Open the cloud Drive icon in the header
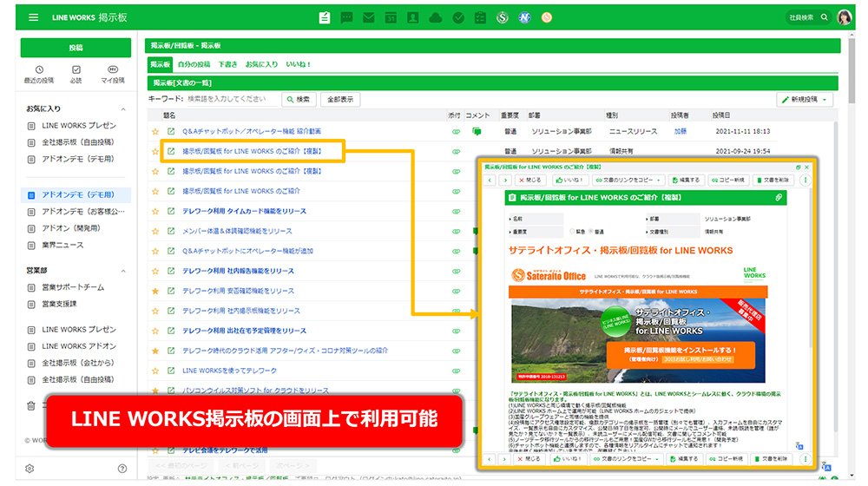This screenshot has height=486, width=868. (x=436, y=17)
